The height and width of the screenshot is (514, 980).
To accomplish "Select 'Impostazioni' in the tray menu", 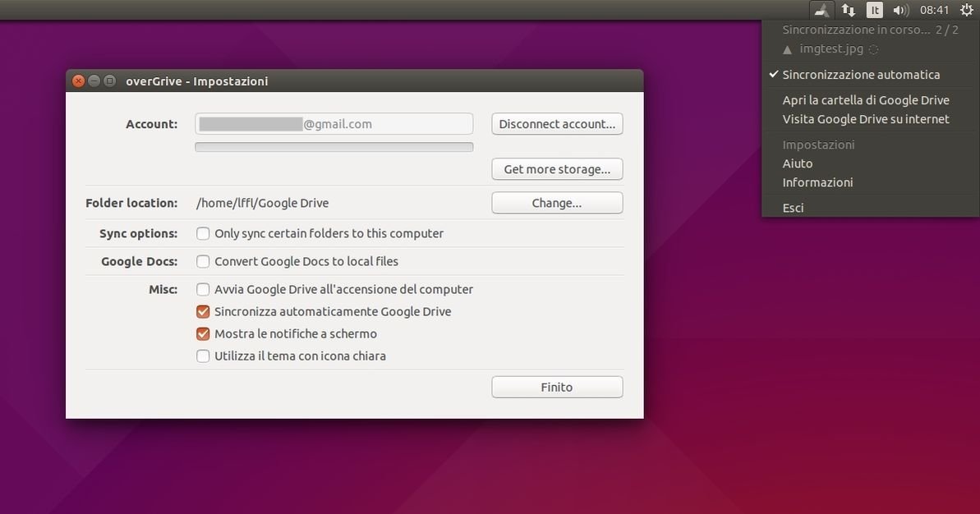I will [870, 145].
